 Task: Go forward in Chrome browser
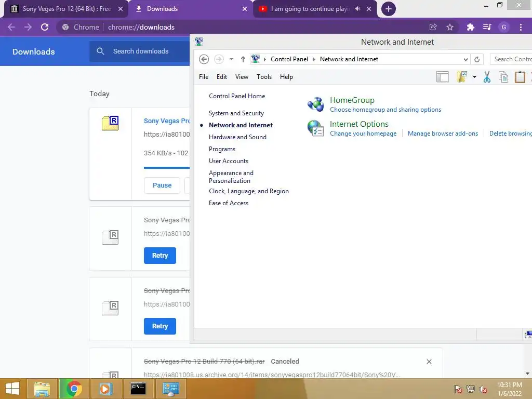[28, 27]
